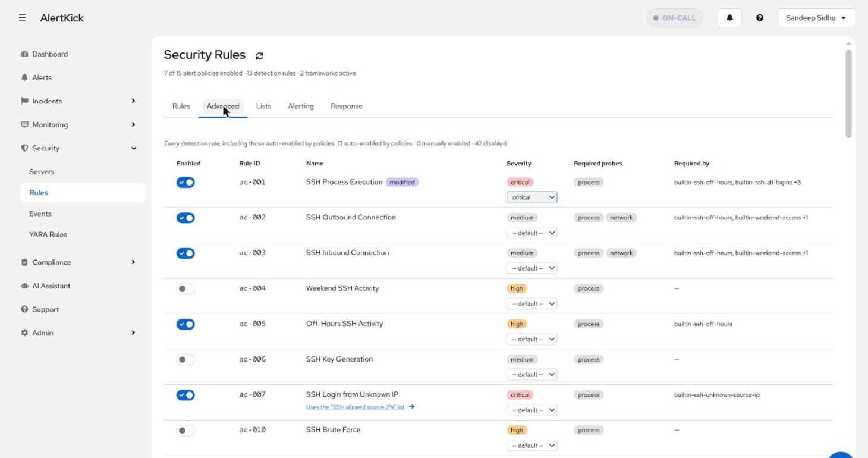Open the hamburger navigation menu

pyautogui.click(x=22, y=18)
